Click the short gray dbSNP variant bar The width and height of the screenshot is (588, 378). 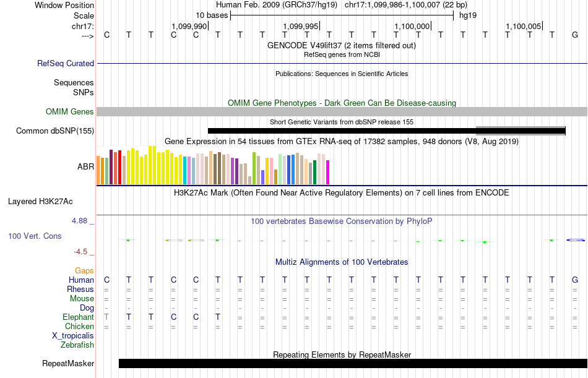[521, 131]
